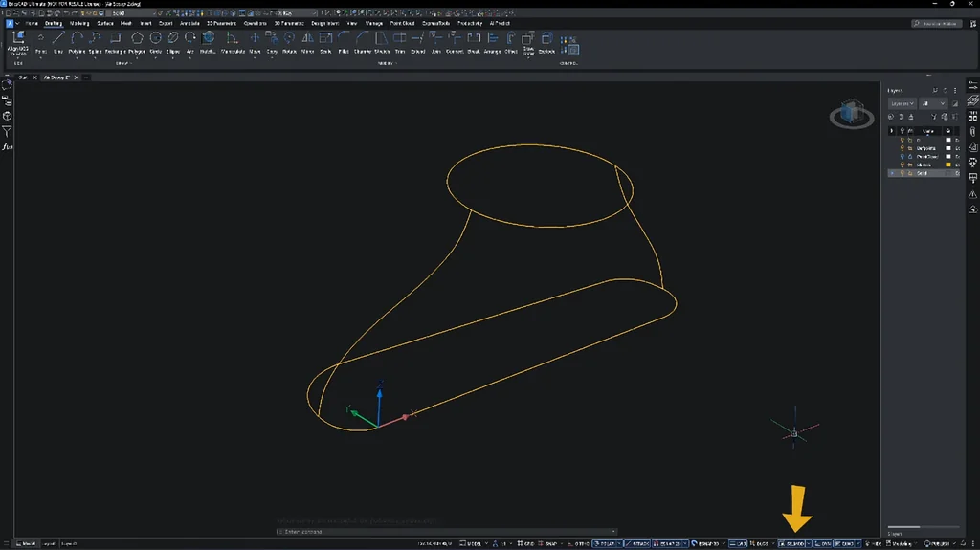Activate the Offset tool
980x550 pixels.
pos(511,42)
